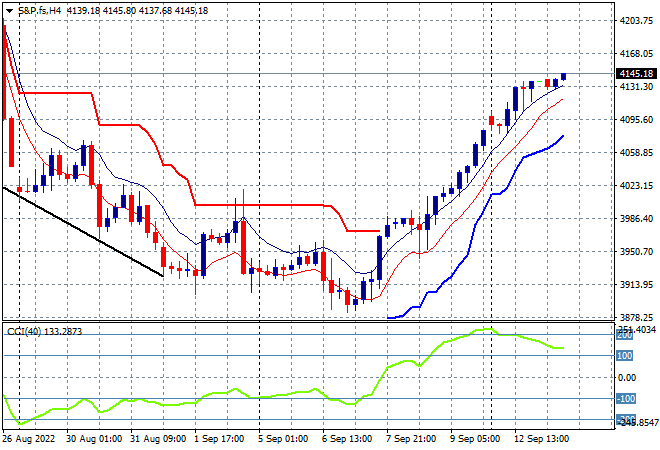Select the 12 Sep 13:00 time label
The height and width of the screenshot is (450, 660).
pos(541,439)
